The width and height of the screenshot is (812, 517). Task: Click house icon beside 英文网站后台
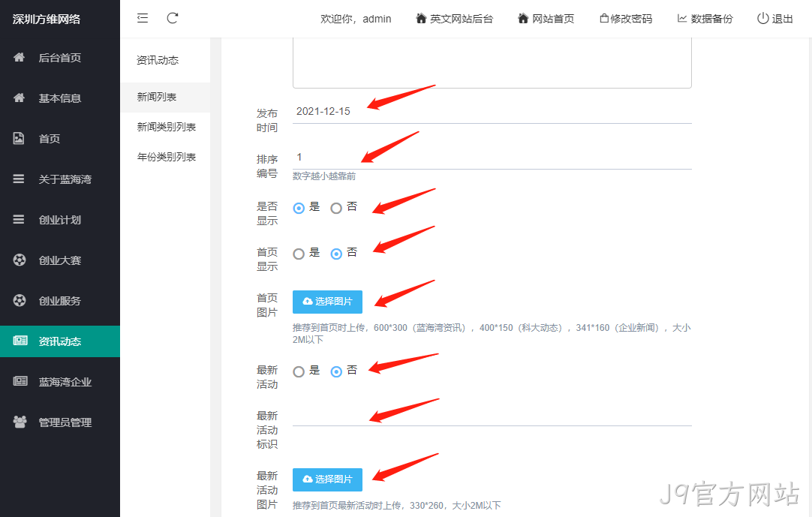click(421, 19)
